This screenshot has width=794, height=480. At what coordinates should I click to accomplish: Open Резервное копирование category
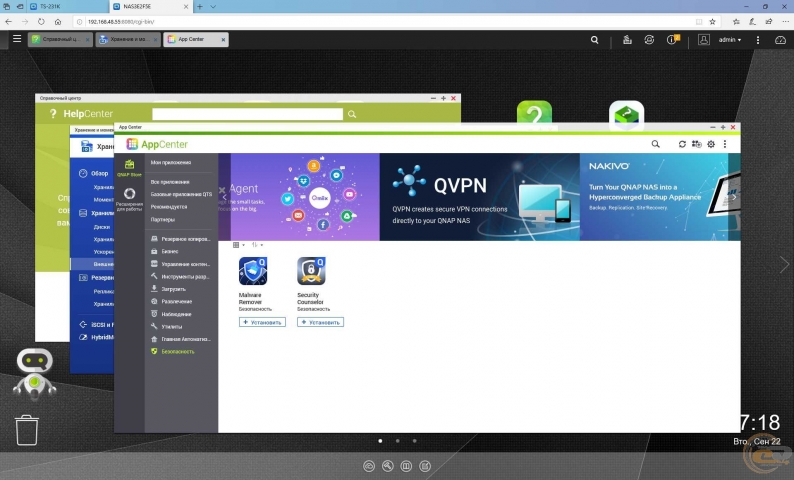click(x=181, y=239)
